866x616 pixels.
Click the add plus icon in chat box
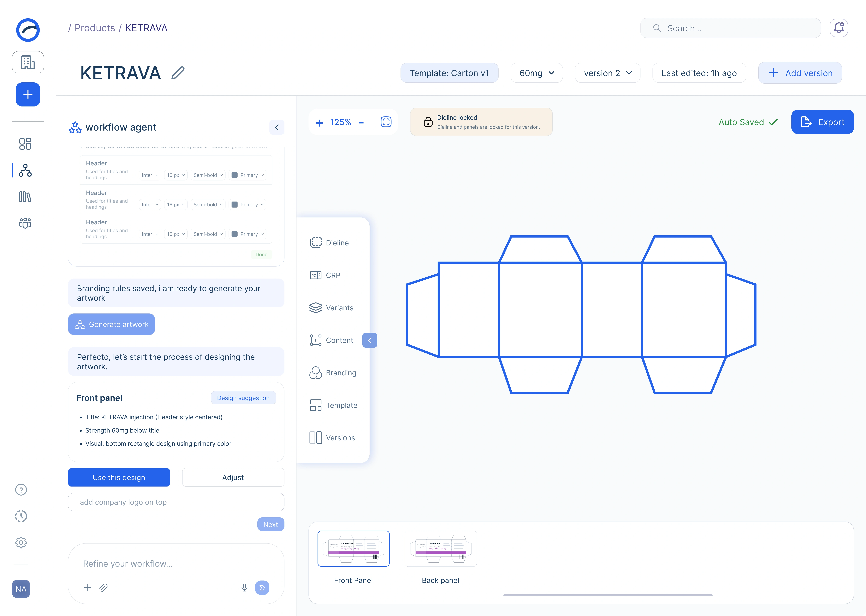click(x=88, y=588)
